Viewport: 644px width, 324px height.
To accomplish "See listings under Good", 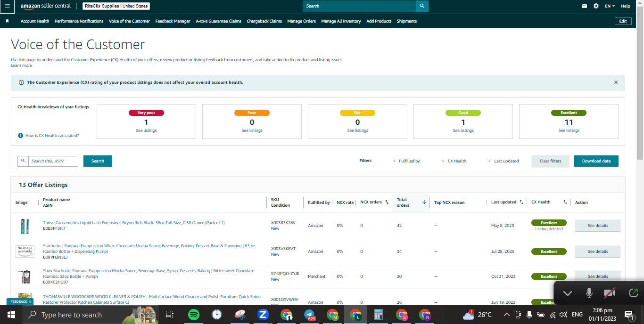I will [x=463, y=130].
